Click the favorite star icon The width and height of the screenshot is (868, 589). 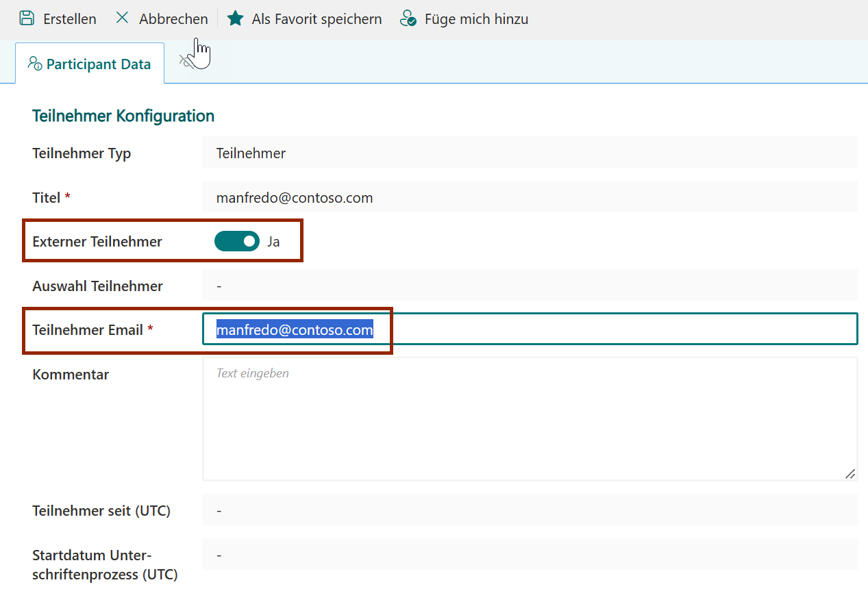[235, 18]
